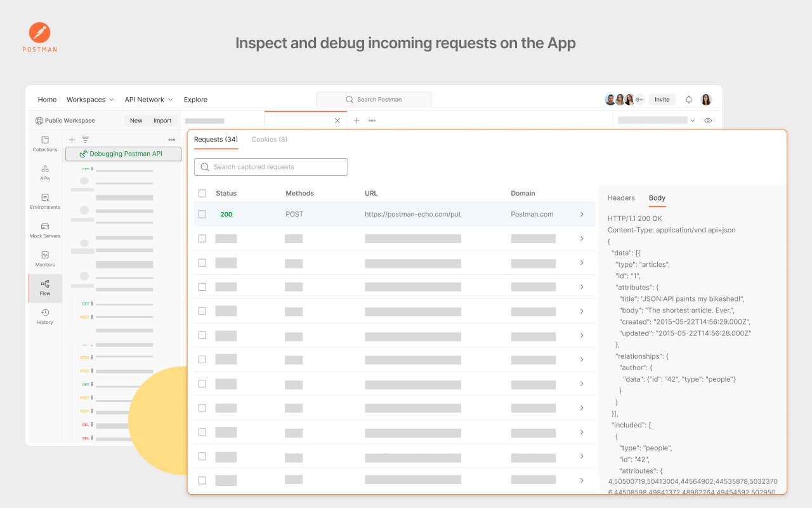Image resolution: width=812 pixels, height=508 pixels.
Task: Expand the API Network dropdown menu
Action: tap(148, 100)
